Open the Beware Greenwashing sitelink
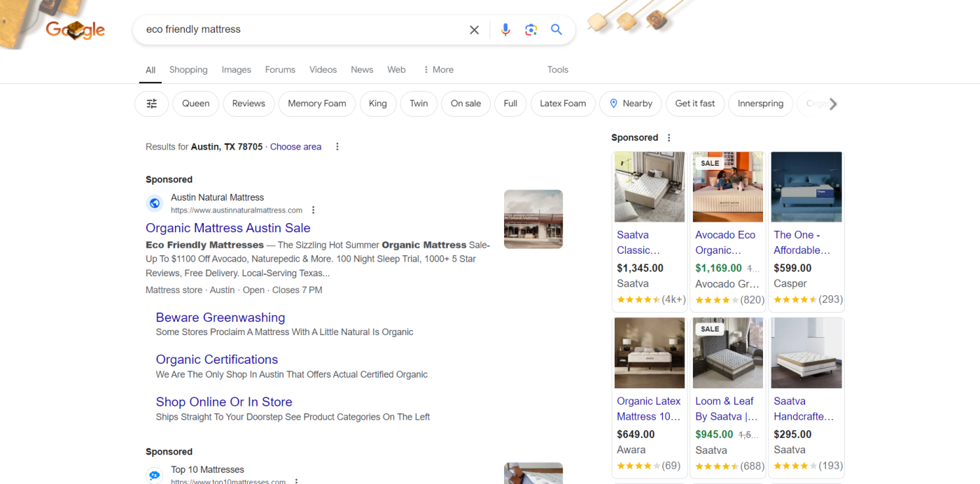This screenshot has height=484, width=980. 220,318
